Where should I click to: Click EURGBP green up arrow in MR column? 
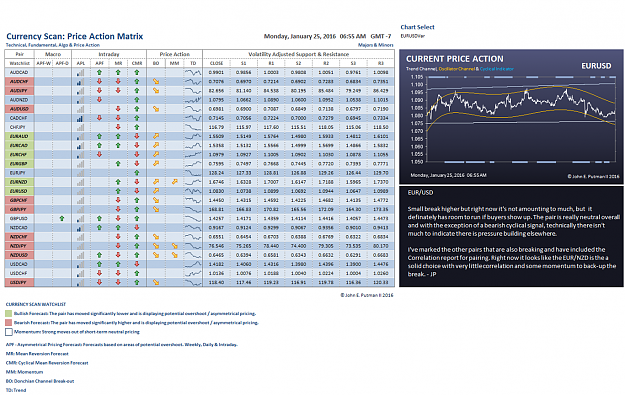(118, 163)
